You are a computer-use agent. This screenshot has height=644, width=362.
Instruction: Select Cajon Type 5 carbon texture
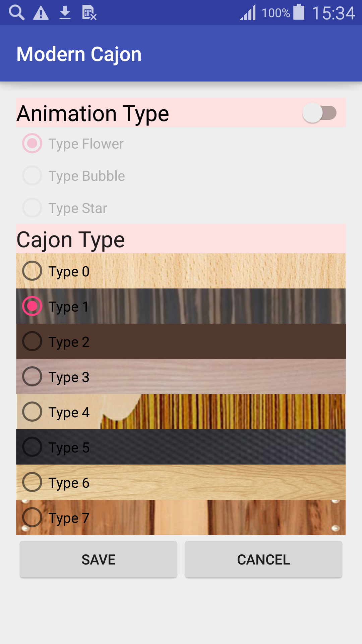32,447
